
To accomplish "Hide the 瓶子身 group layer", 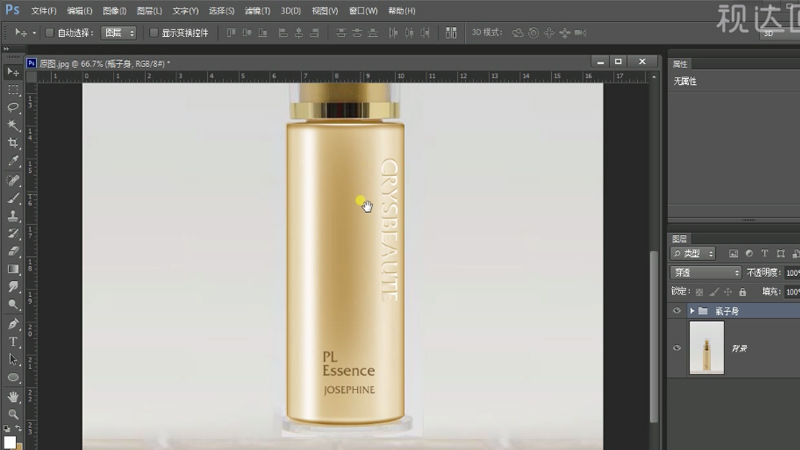I will [677, 311].
